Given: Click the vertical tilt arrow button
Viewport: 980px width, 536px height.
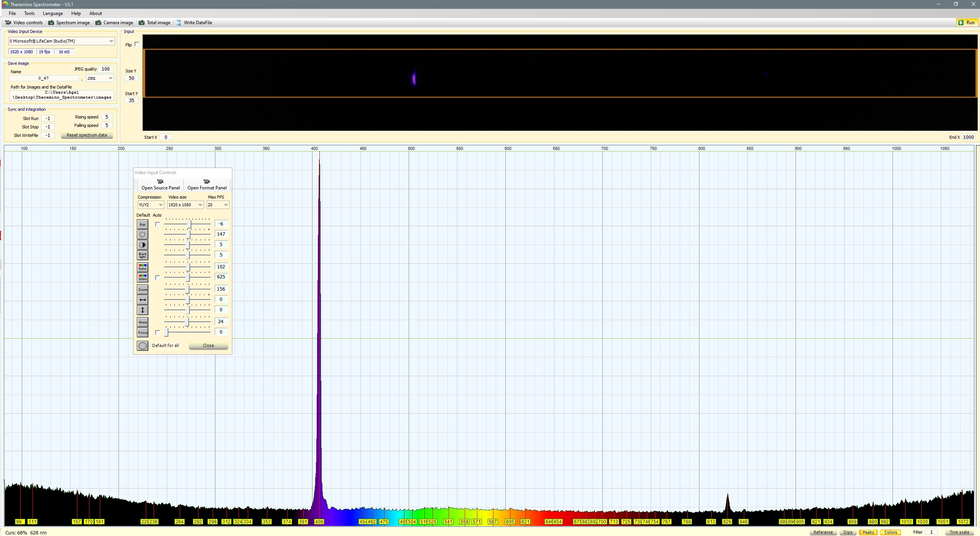Looking at the screenshot, I should point(142,310).
